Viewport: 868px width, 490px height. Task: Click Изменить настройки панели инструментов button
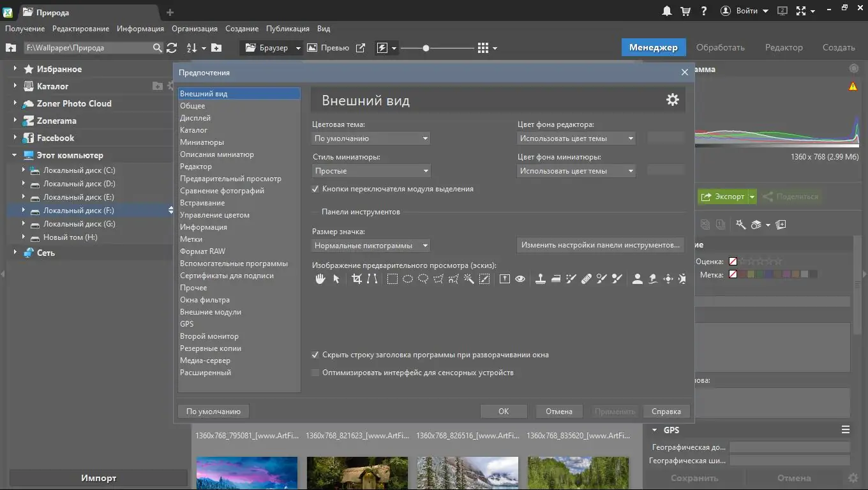pyautogui.click(x=600, y=245)
